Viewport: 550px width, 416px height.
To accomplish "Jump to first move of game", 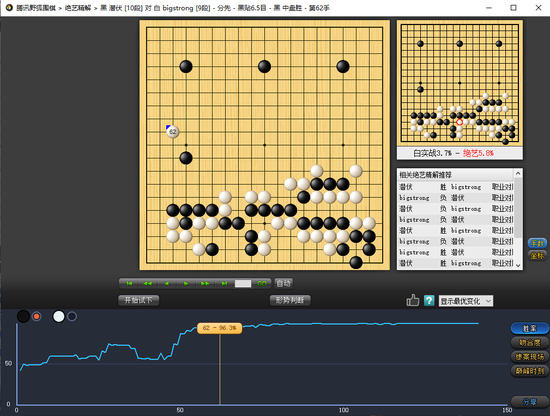I will 129,283.
